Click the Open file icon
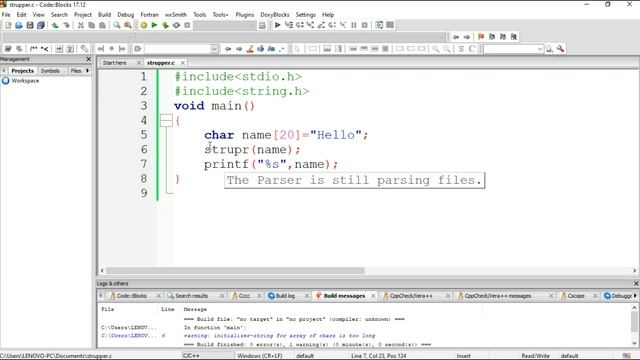Screen dimensions: 640x360 (x=19, y=25)
